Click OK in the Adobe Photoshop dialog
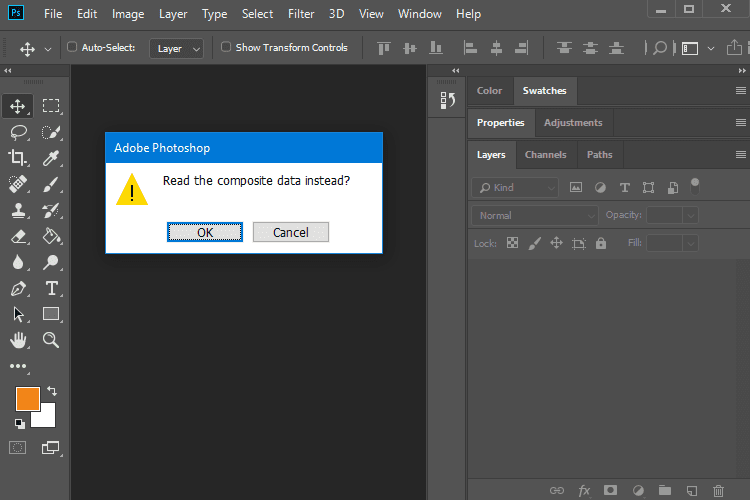750x500 pixels. pyautogui.click(x=205, y=232)
